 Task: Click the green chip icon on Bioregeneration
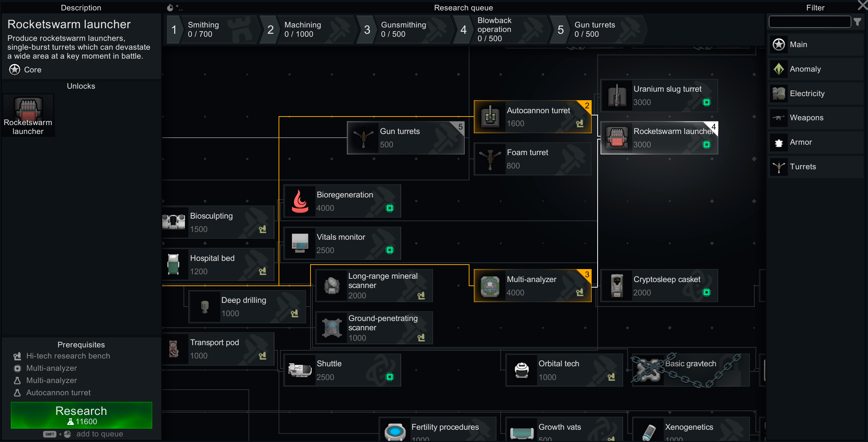(390, 208)
